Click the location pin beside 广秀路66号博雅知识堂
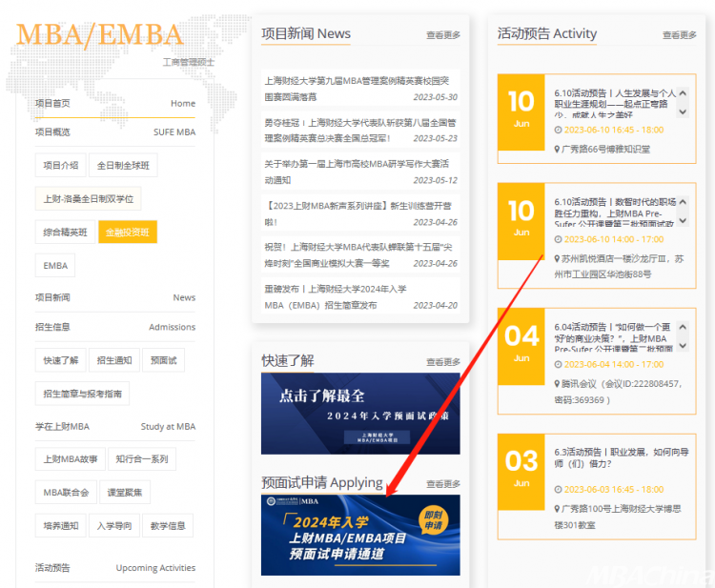Image resolution: width=715 pixels, height=588 pixels. point(558,149)
